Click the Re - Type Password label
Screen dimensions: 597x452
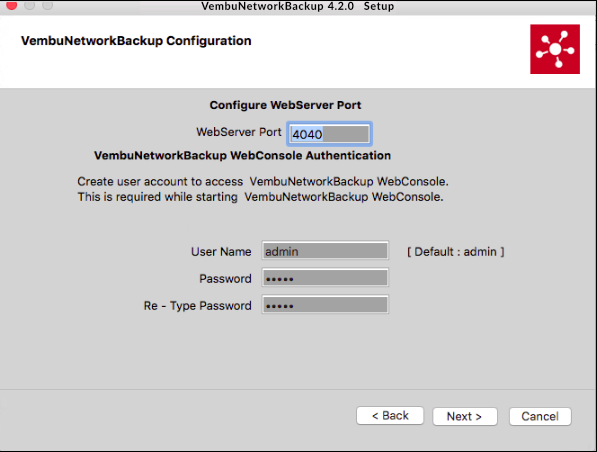click(x=197, y=306)
